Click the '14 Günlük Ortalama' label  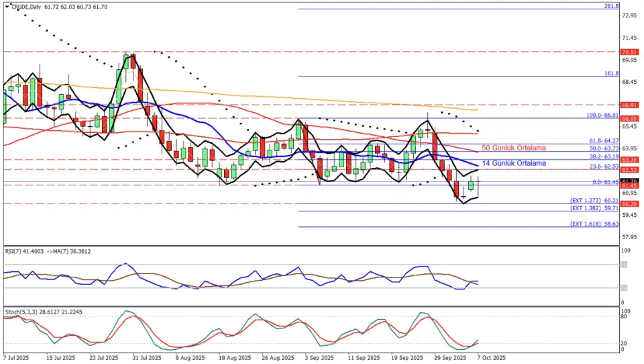(x=513, y=163)
